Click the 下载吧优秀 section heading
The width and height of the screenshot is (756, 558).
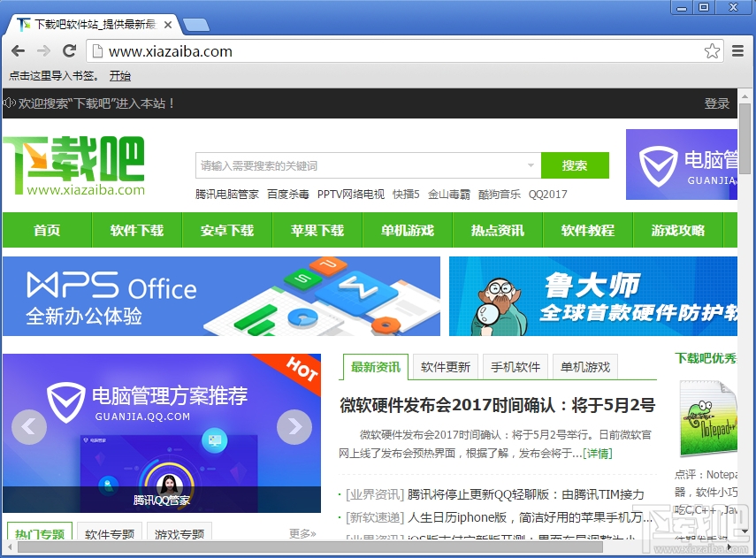(x=706, y=358)
